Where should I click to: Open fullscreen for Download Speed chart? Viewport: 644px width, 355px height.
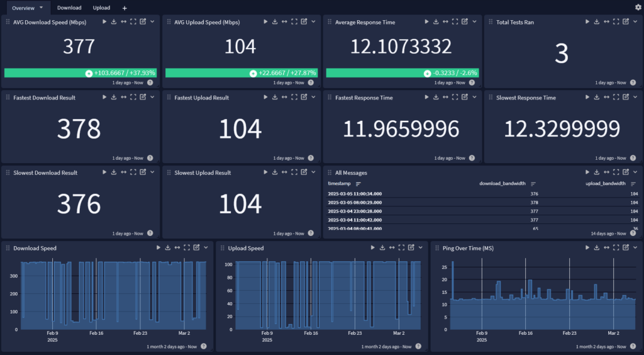pyautogui.click(x=187, y=248)
